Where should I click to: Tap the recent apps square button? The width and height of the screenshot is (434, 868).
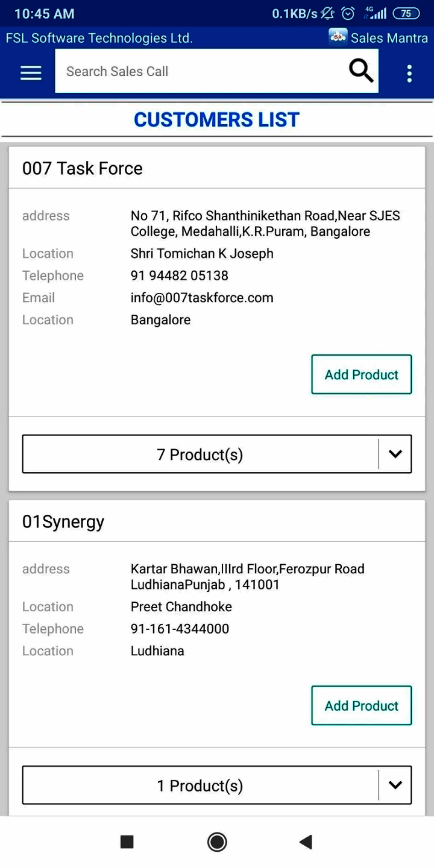tap(127, 841)
